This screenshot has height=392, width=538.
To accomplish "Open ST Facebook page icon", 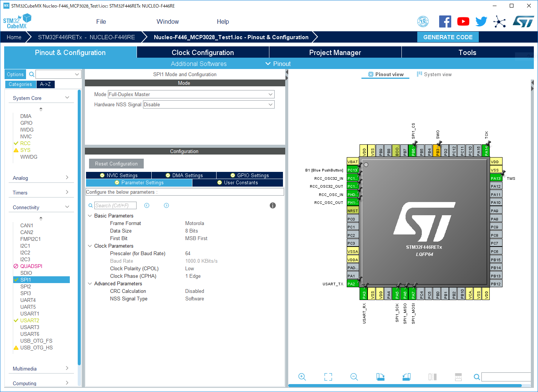I will pos(445,21).
